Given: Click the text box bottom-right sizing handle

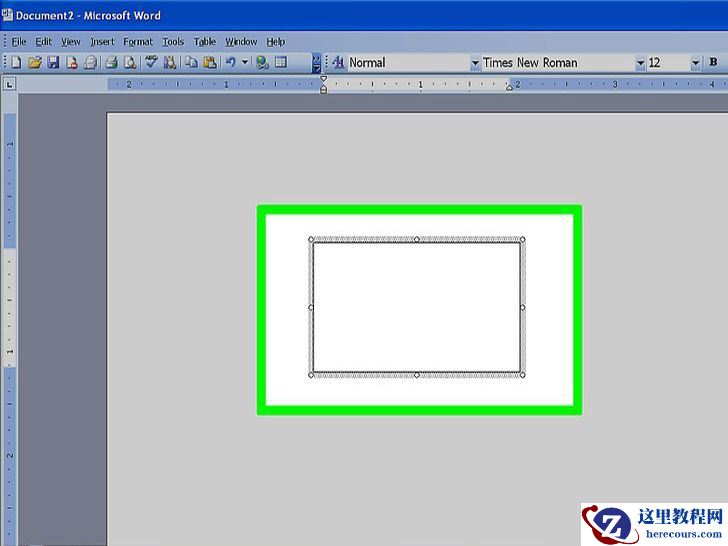Looking at the screenshot, I should [x=522, y=375].
